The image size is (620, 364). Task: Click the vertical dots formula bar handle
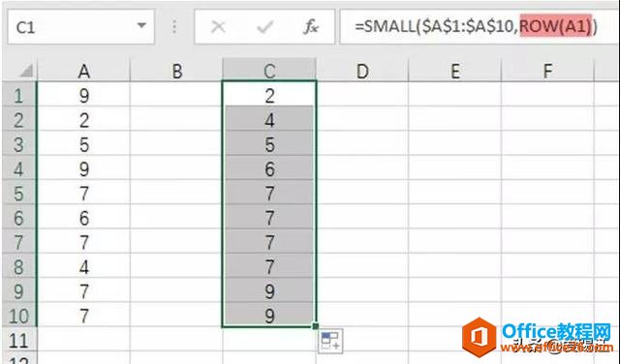[174, 27]
